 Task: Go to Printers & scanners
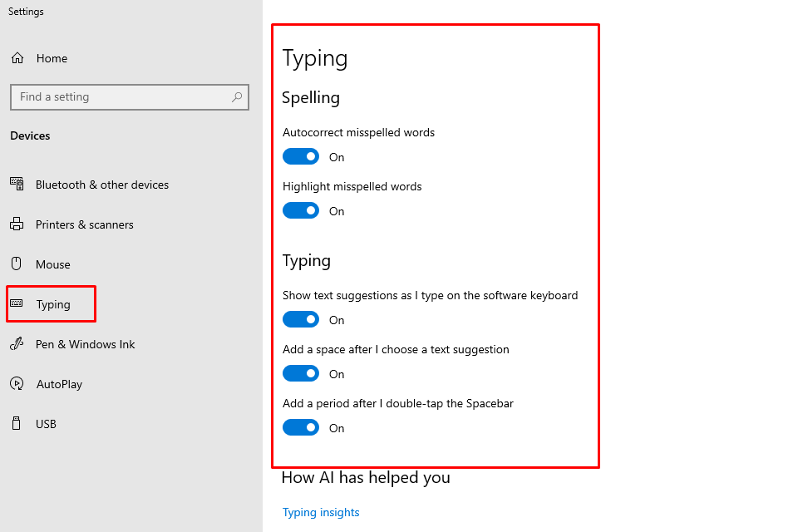coord(85,225)
